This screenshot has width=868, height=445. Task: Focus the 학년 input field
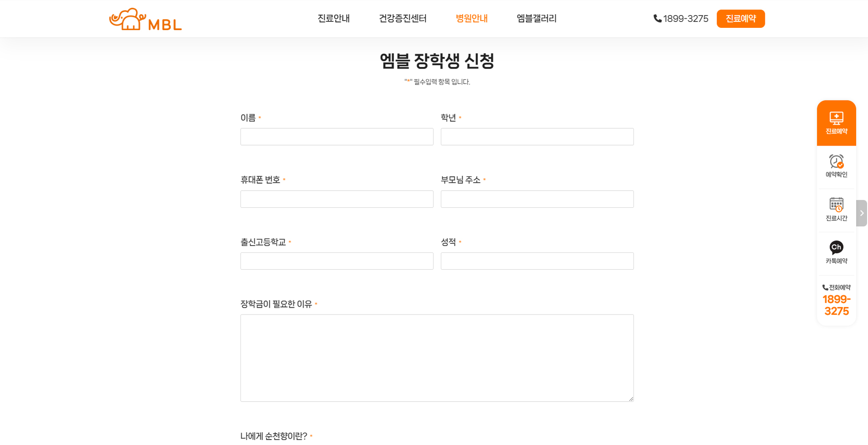click(x=537, y=137)
